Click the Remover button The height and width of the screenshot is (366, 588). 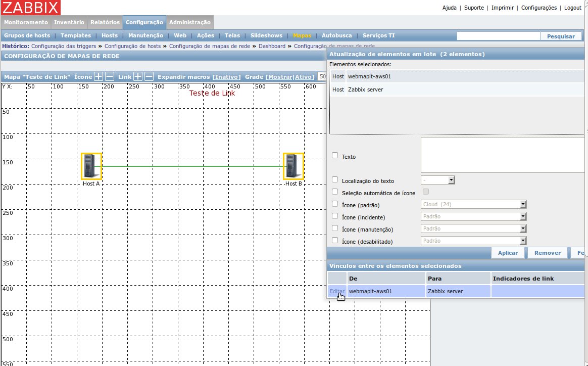point(548,253)
